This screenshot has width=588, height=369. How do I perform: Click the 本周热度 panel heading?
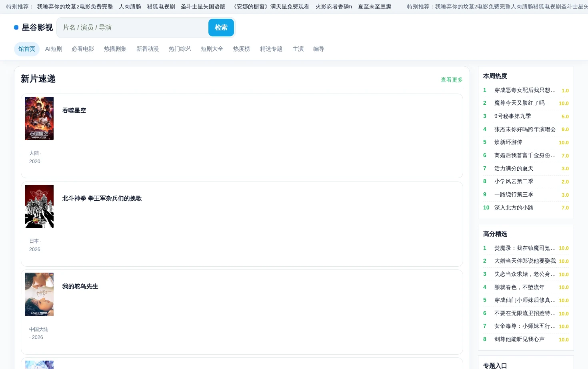click(495, 76)
